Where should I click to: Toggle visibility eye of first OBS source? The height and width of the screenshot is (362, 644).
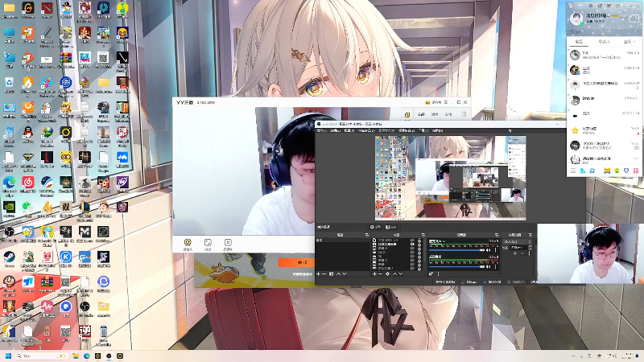[x=412, y=240]
